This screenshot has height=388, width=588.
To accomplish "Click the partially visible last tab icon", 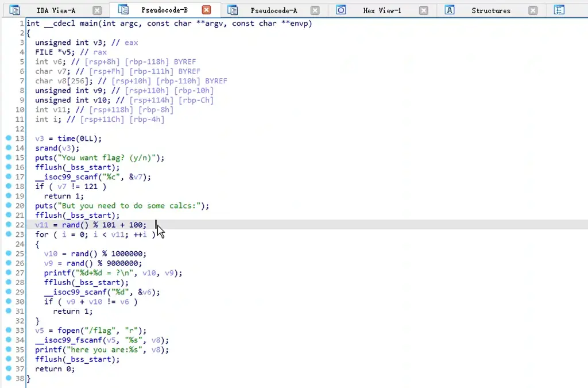I will [x=559, y=10].
